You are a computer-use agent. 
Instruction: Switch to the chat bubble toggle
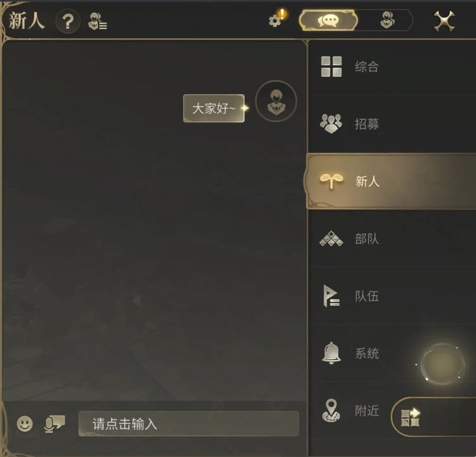[x=328, y=20]
